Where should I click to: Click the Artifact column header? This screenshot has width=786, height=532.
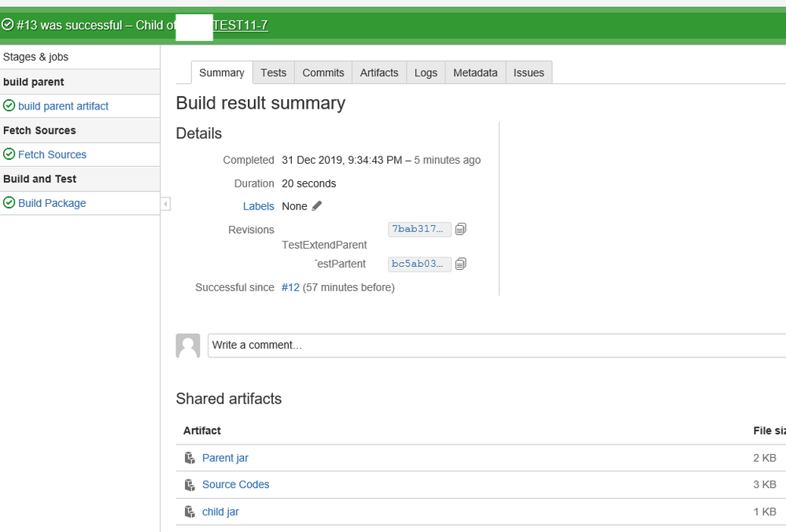(202, 430)
